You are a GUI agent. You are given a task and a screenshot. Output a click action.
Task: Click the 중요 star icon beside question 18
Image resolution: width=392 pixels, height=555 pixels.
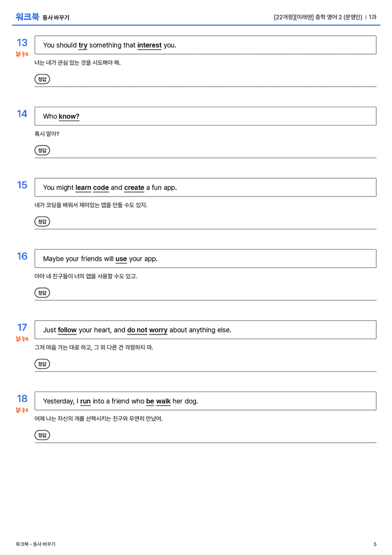click(x=18, y=410)
